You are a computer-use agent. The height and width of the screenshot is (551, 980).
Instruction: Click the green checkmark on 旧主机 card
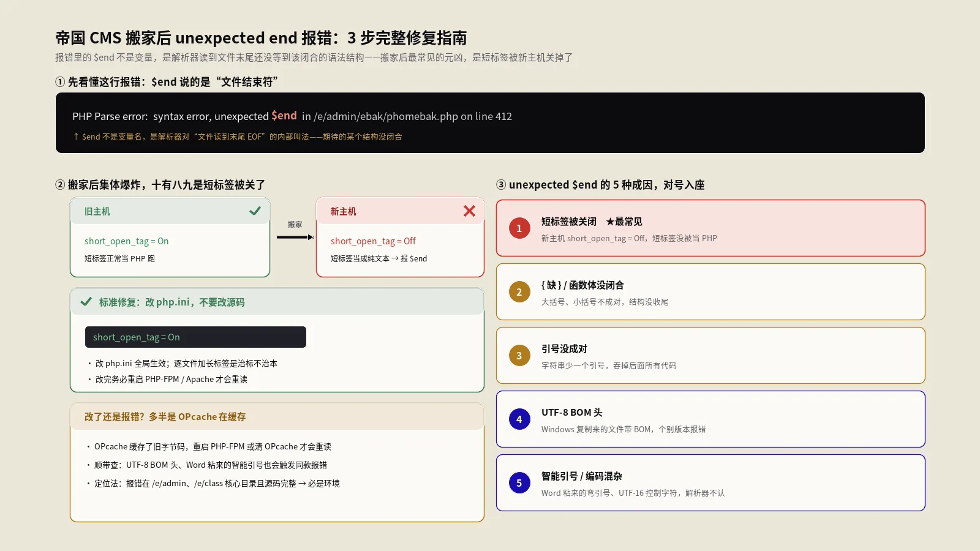[x=255, y=211]
